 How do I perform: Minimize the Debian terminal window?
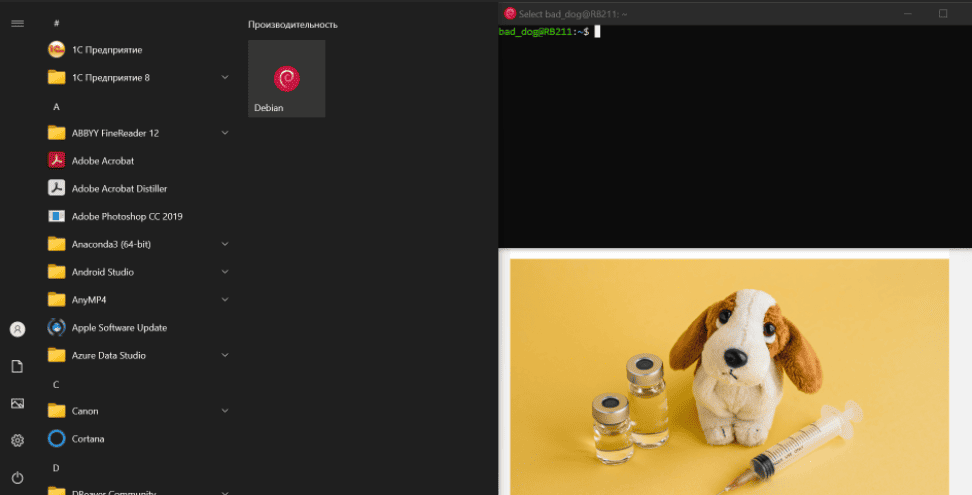coord(908,13)
